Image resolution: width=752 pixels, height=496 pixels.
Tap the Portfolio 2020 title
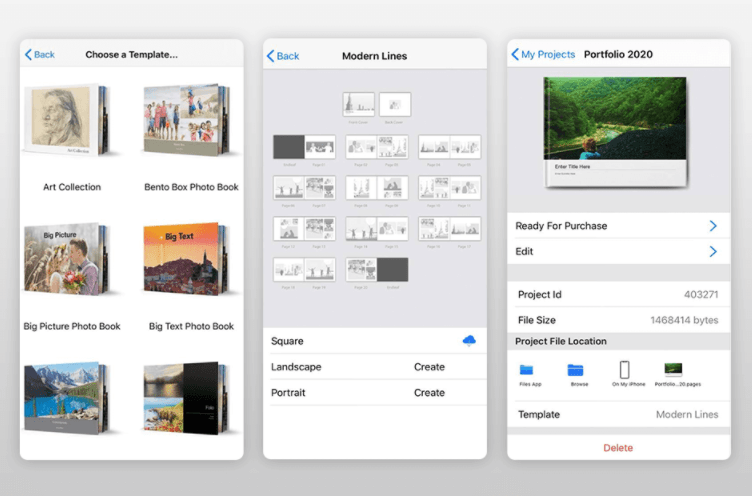618,54
